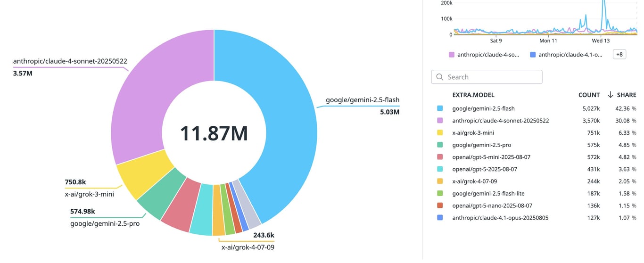Click the search magnifier icon

pyautogui.click(x=440, y=77)
